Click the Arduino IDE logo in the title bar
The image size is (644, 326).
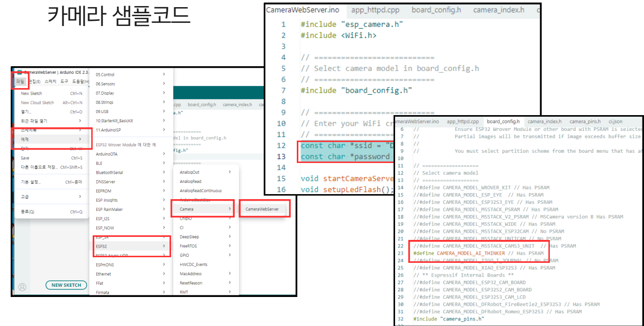[19, 72]
